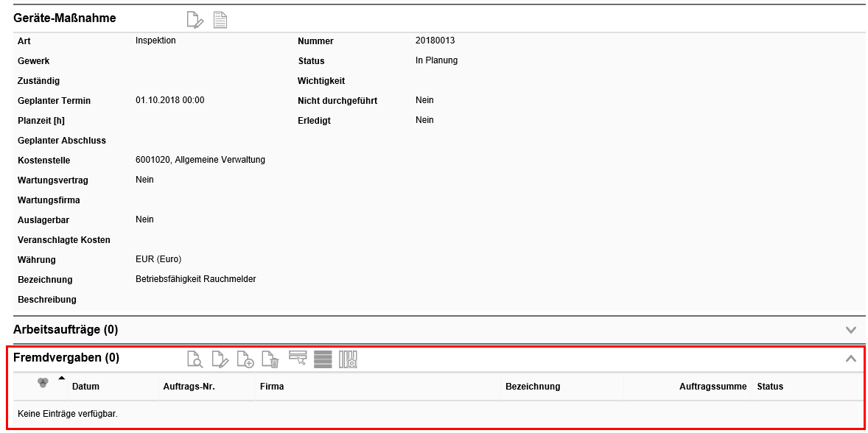Screen dimensions: 868x433
Task: Collapse the Fremdvergaben section with chevron
Action: coord(851,359)
